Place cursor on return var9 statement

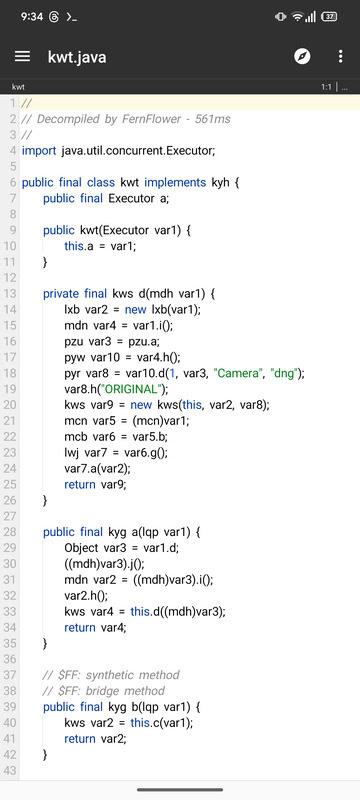[x=95, y=485]
